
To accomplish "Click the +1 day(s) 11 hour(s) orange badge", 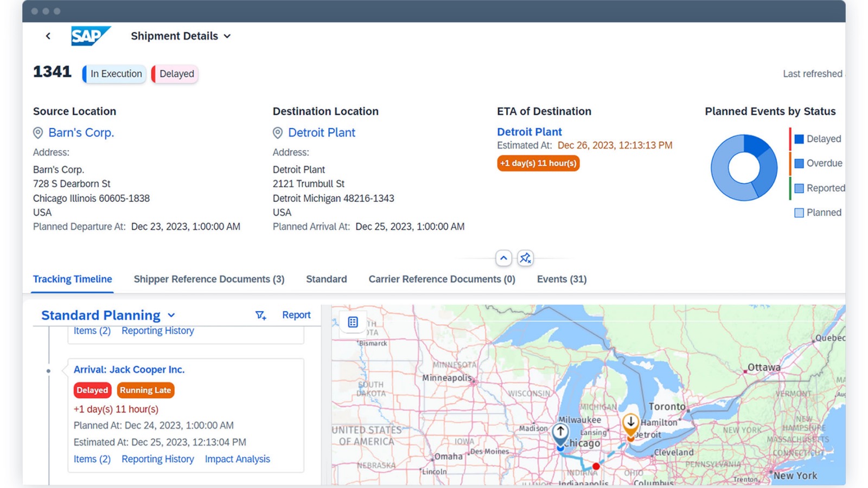I will (x=538, y=163).
